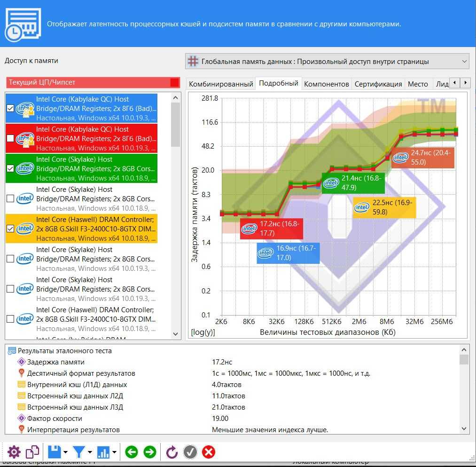Go back with the green left arrow

click(132, 452)
